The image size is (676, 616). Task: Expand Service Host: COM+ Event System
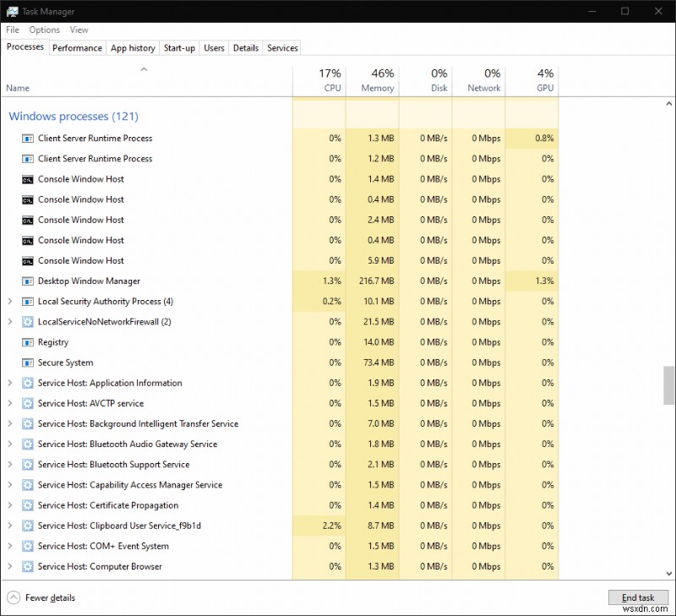tap(8, 546)
